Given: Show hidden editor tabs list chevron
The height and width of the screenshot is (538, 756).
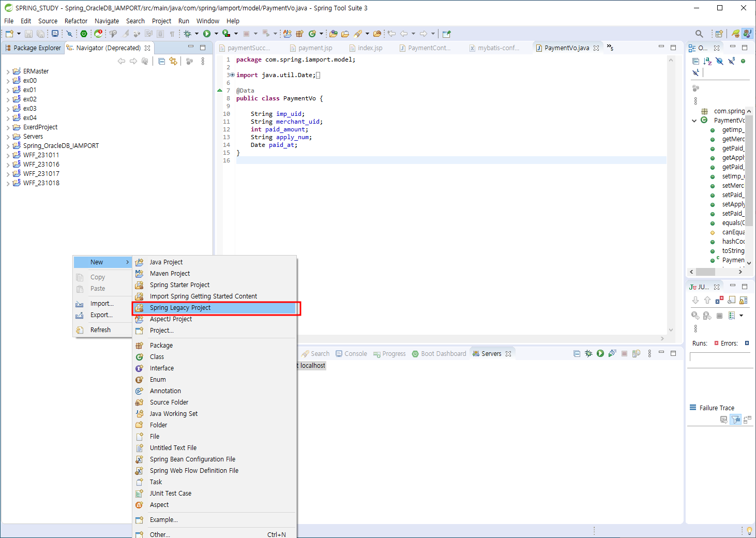Looking at the screenshot, I should pos(610,48).
